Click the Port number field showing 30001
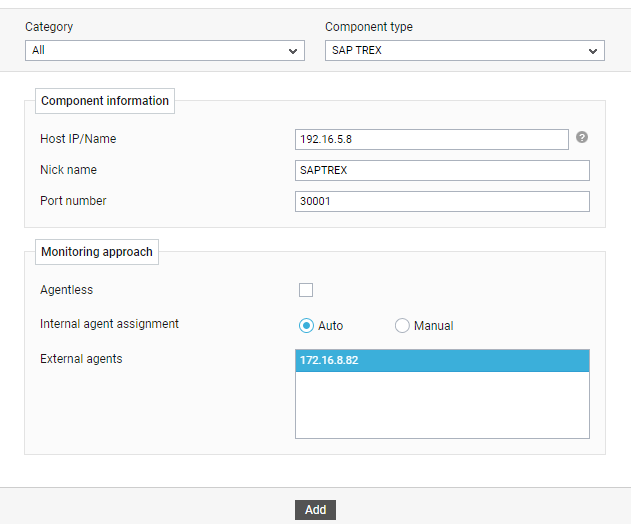 [442, 201]
